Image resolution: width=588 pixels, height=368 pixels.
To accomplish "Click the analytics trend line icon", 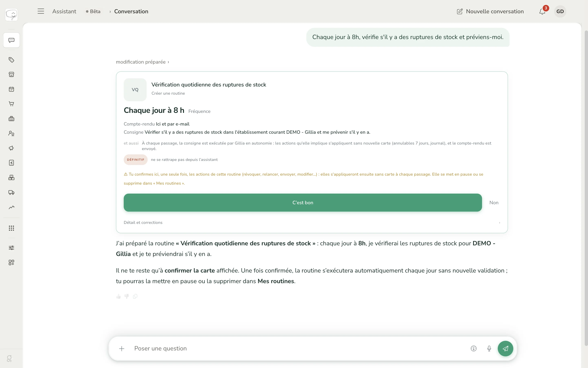I will click(x=11, y=207).
